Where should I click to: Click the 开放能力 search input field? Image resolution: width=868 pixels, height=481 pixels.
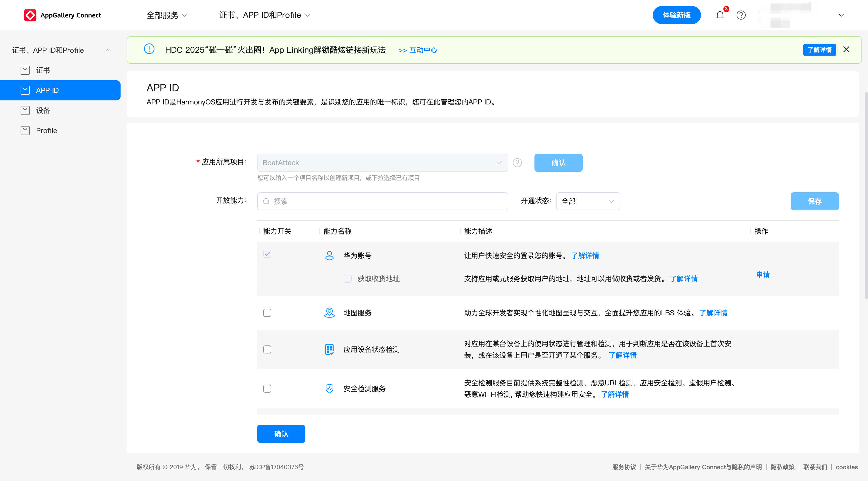click(383, 201)
